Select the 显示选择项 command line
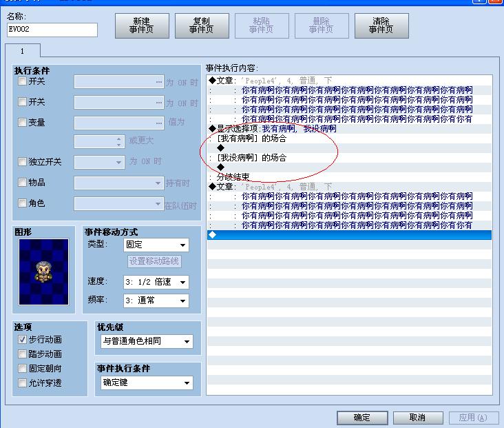504x428 pixels. pos(349,129)
